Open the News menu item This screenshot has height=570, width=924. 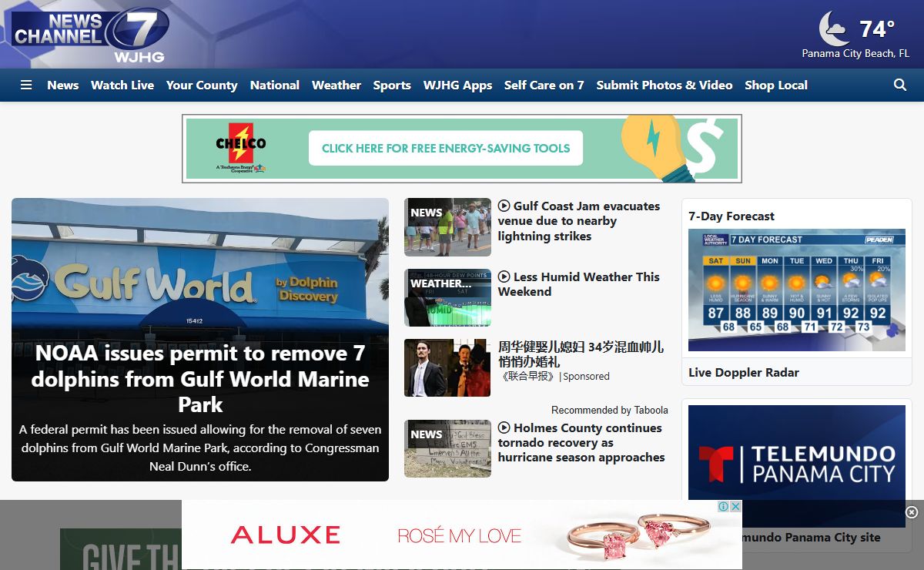pyautogui.click(x=63, y=85)
